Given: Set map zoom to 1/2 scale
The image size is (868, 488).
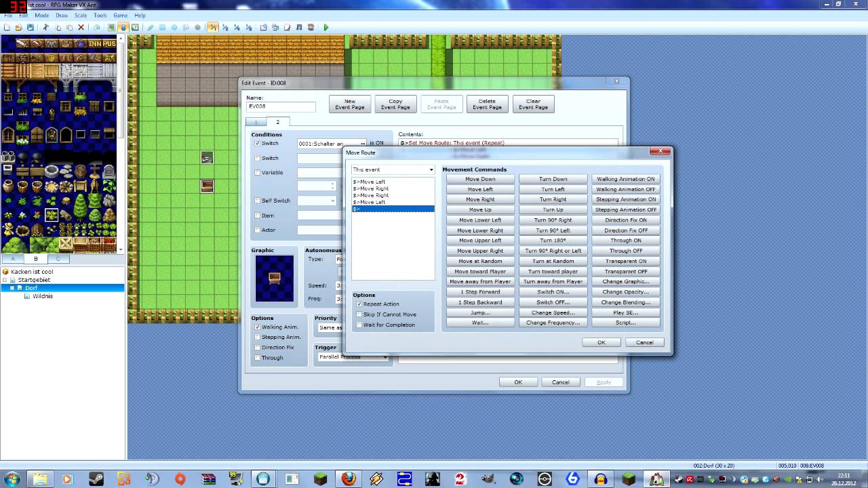Looking at the screenshot, I should pos(225,27).
